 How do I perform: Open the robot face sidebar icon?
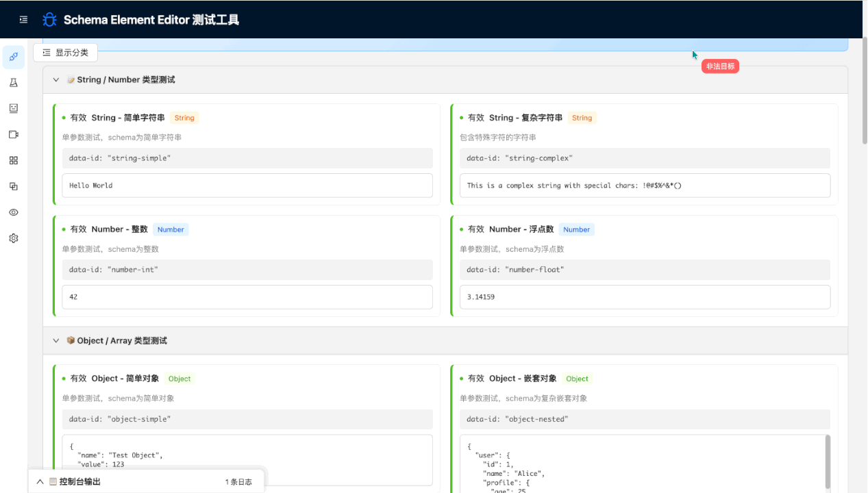14,108
